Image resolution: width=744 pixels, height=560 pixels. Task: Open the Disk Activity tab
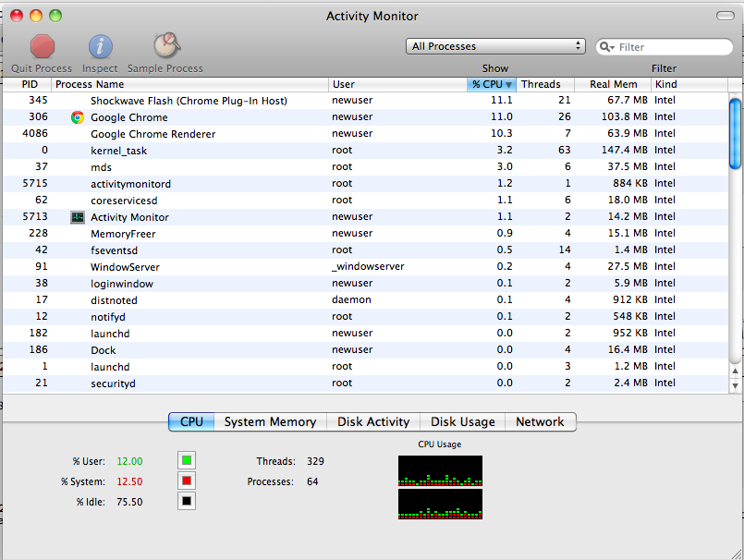373,422
